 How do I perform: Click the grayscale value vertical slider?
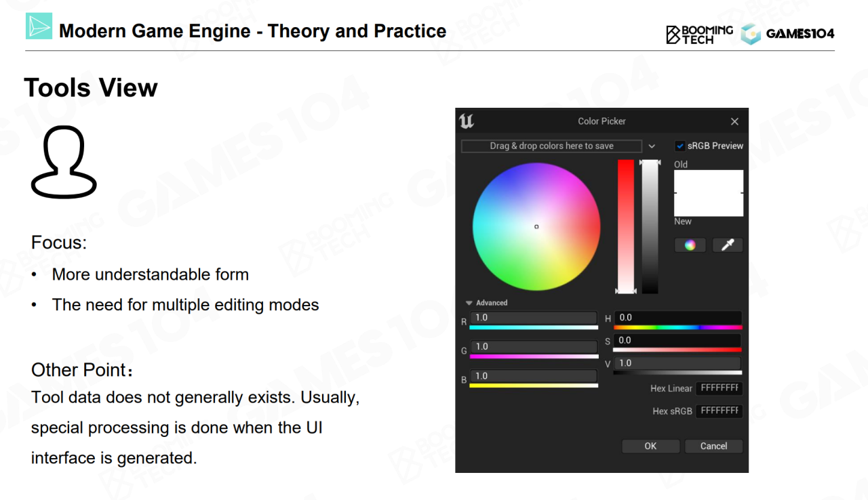650,226
